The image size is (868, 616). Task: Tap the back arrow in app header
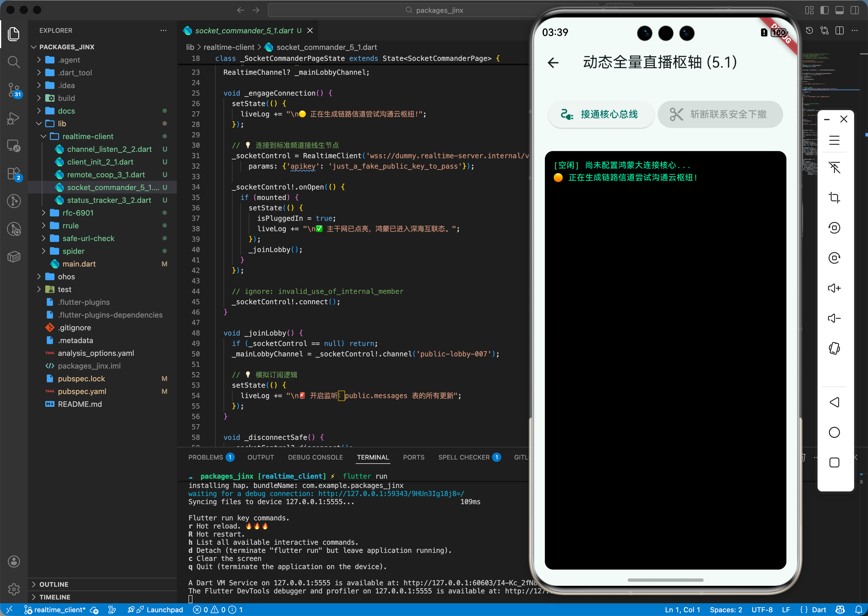[553, 63]
